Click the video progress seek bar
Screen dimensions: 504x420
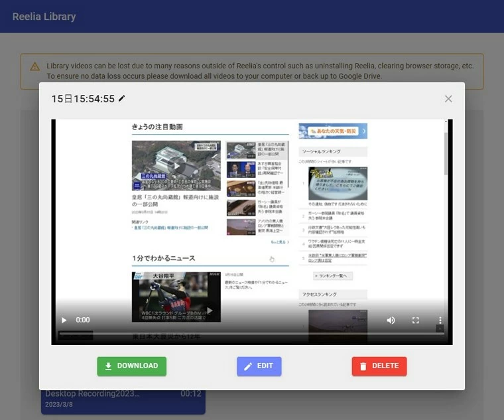252,334
